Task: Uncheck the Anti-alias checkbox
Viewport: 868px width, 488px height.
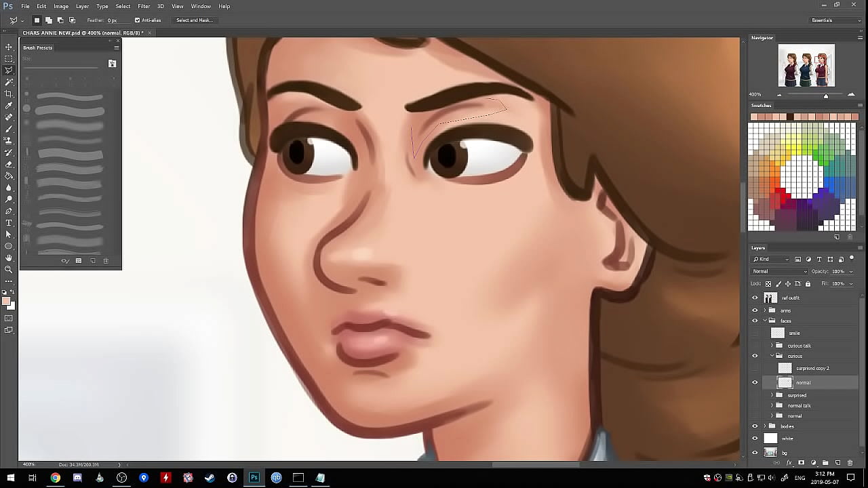Action: point(137,20)
